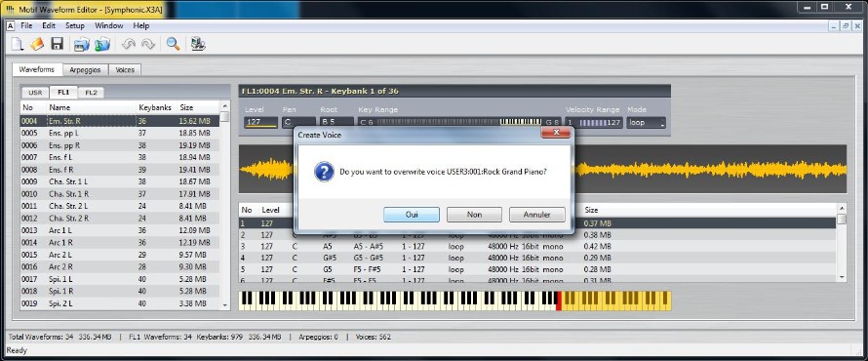This screenshot has width=868, height=361.
Task: Switch to the Arpeggios tab
Action: (x=85, y=70)
